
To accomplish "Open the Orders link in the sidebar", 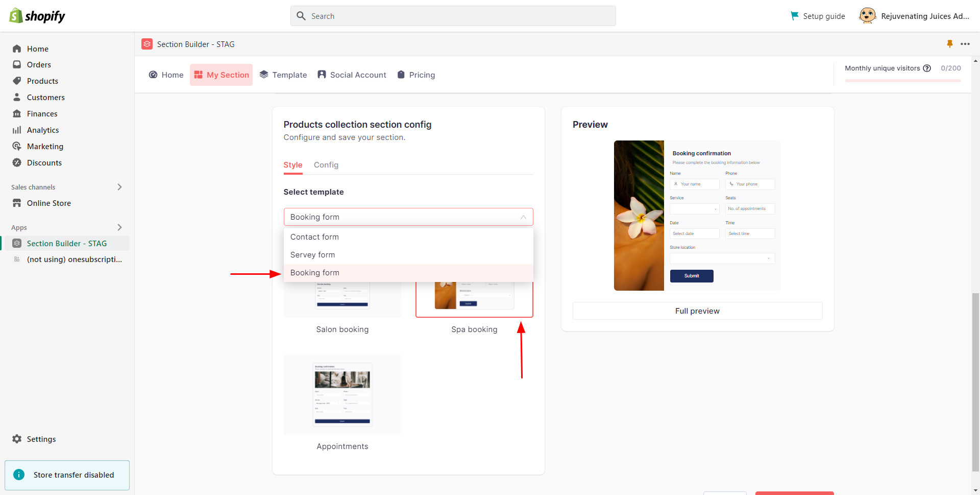I will coord(39,65).
